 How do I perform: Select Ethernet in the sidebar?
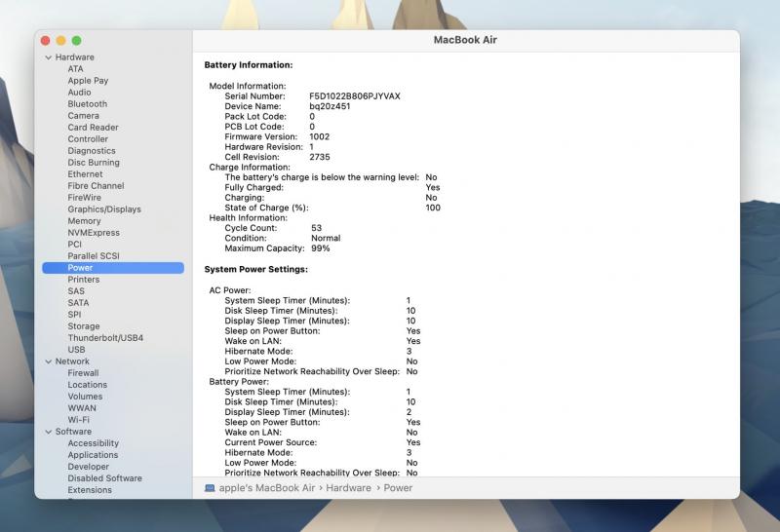85,174
